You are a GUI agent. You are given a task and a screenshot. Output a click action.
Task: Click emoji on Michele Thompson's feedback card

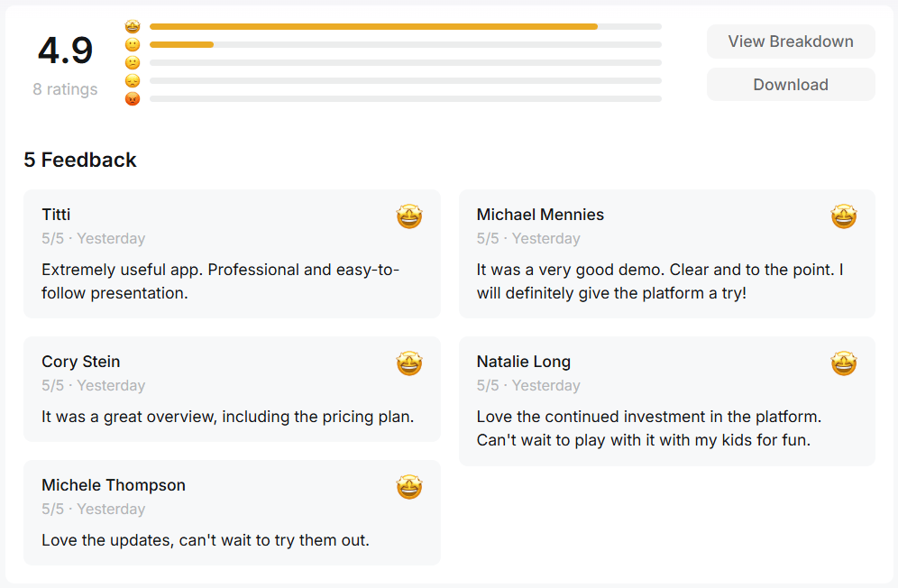409,487
